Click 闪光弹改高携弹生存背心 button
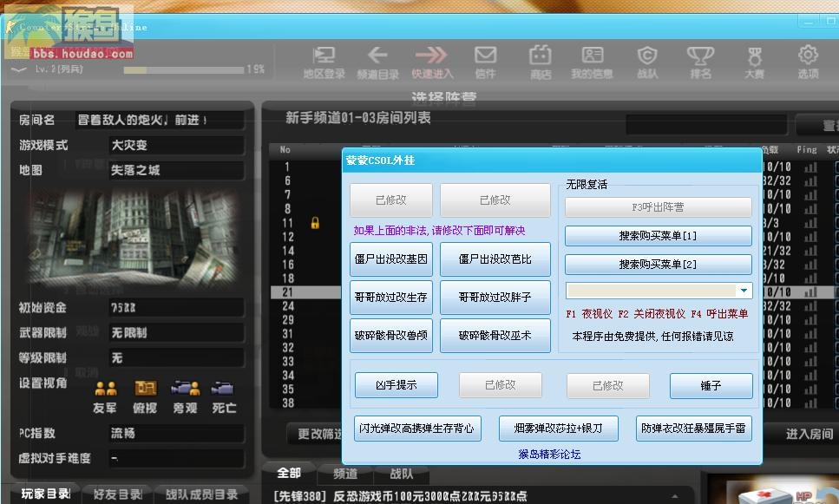 click(x=417, y=429)
